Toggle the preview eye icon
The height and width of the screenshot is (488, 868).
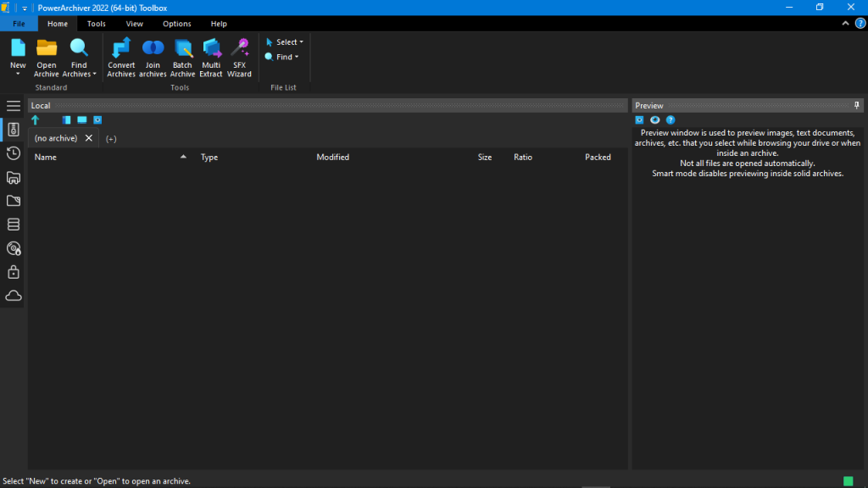[654, 119]
